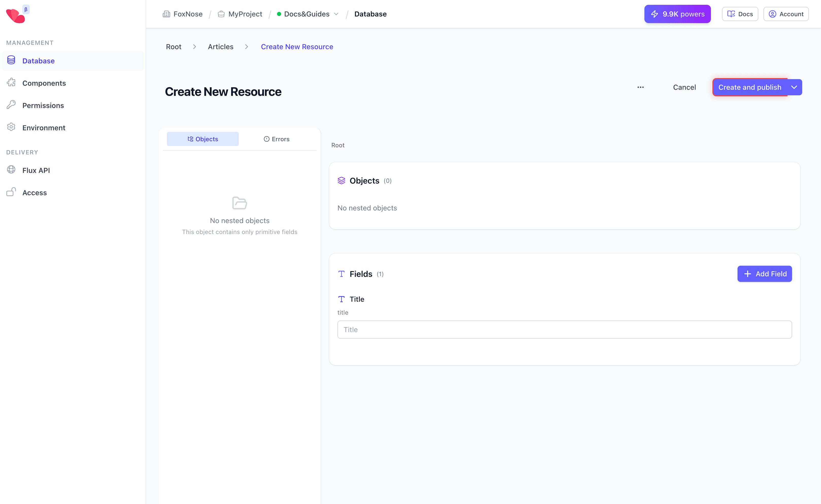Open the Create and publish dropdown arrow
Image resolution: width=821 pixels, height=504 pixels.
(x=794, y=87)
